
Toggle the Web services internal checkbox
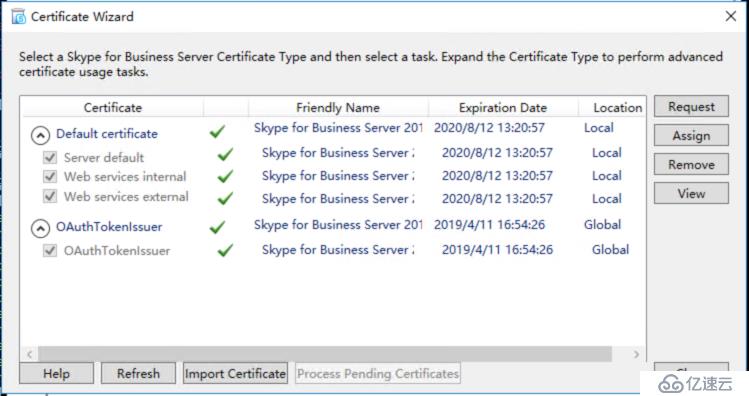pos(50,176)
